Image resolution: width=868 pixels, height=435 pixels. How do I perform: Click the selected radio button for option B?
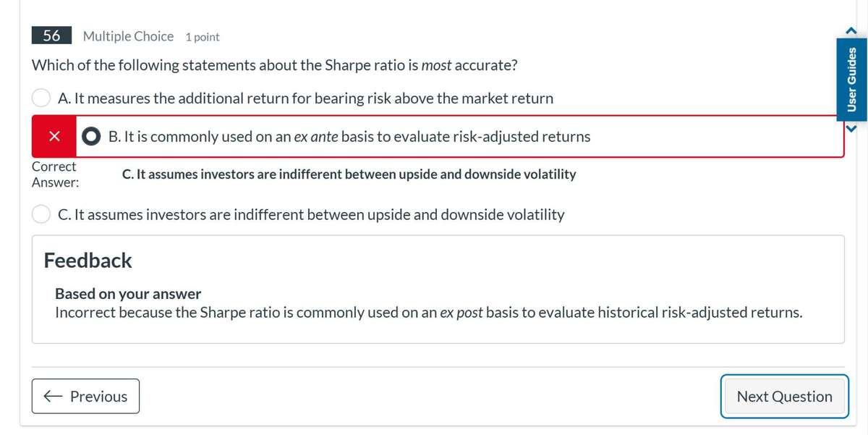coord(92,136)
